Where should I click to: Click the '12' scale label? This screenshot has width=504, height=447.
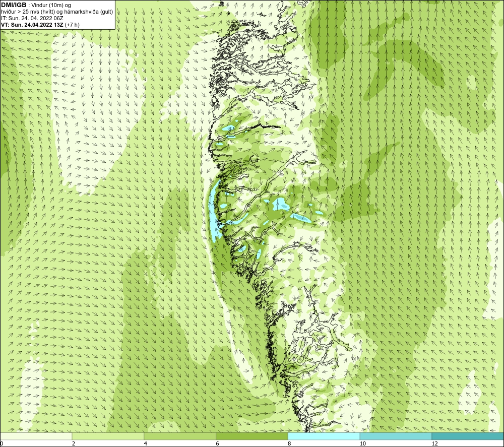tap(435, 443)
